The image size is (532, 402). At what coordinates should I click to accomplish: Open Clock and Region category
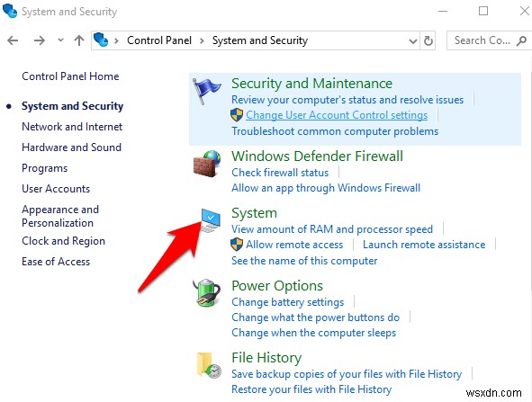63,241
